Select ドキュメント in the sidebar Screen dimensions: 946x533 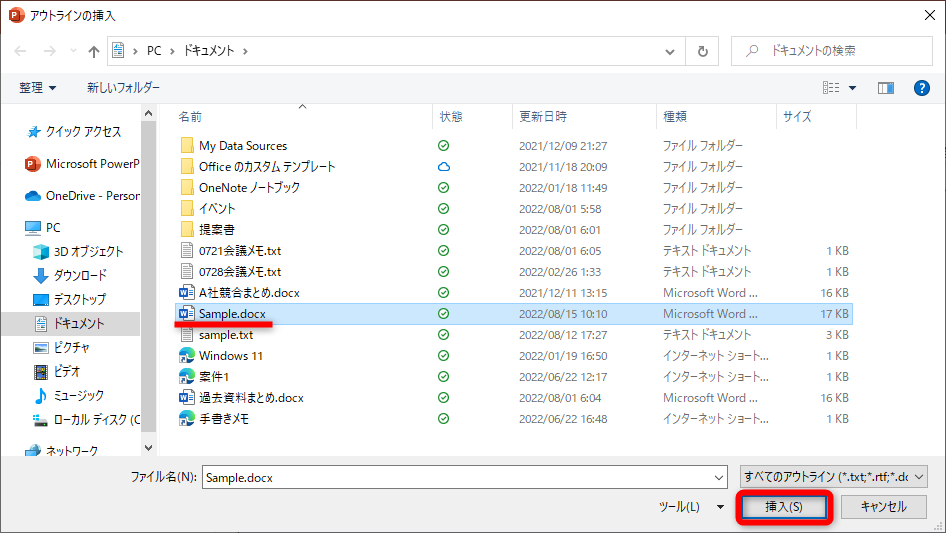(70, 324)
